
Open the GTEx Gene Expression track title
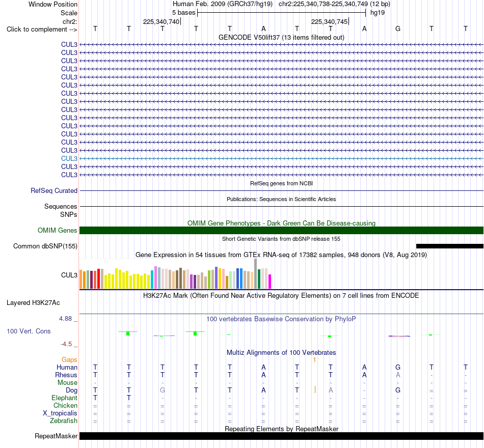(x=281, y=255)
